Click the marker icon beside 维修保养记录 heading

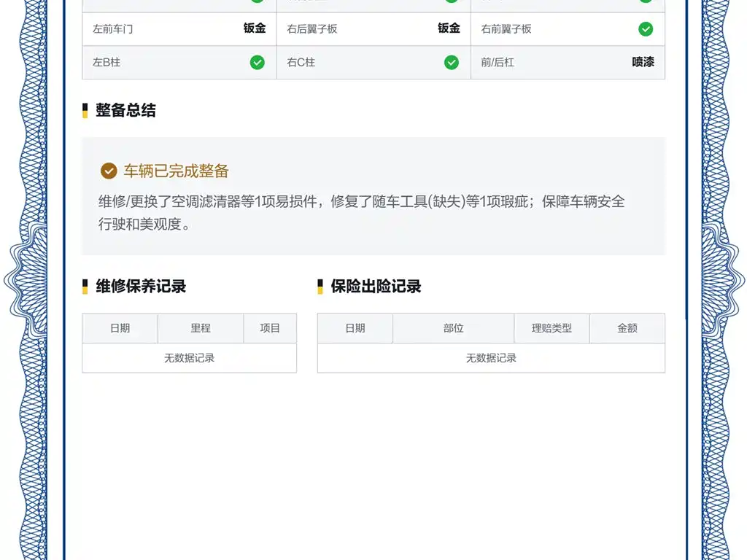click(x=85, y=286)
